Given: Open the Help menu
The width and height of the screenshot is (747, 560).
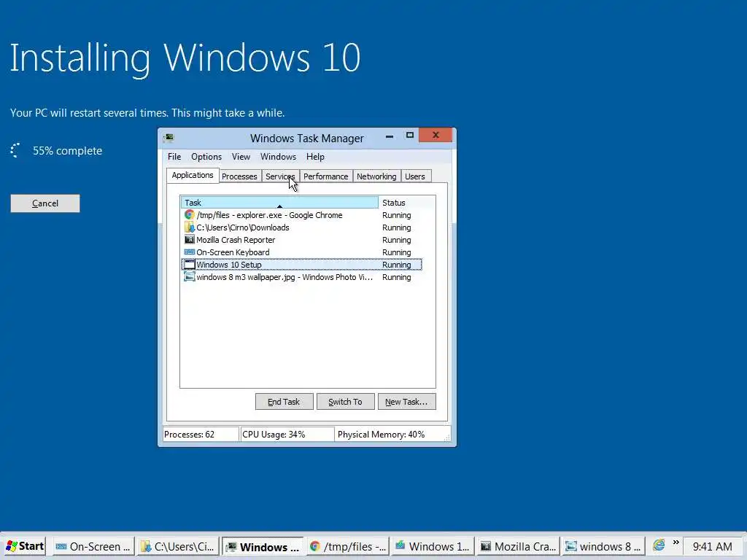Looking at the screenshot, I should (315, 157).
